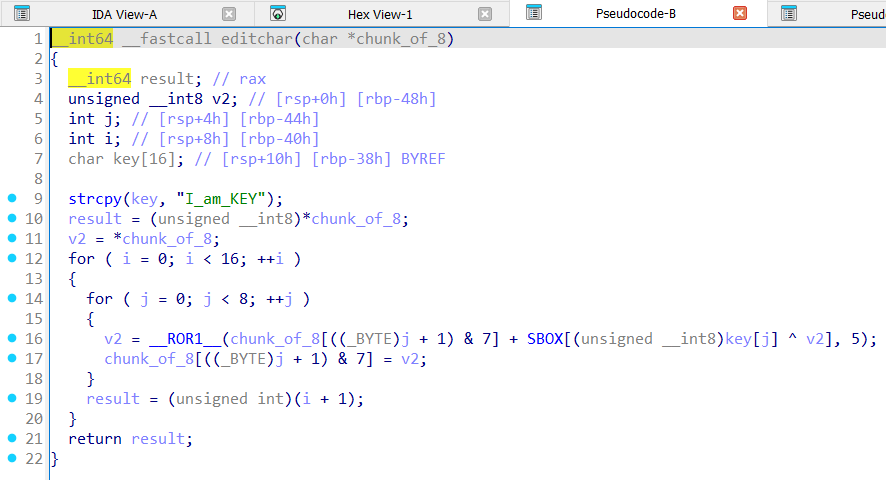Toggle breakpoint dot on line 12 for loop
The width and height of the screenshot is (886, 480).
(10, 259)
